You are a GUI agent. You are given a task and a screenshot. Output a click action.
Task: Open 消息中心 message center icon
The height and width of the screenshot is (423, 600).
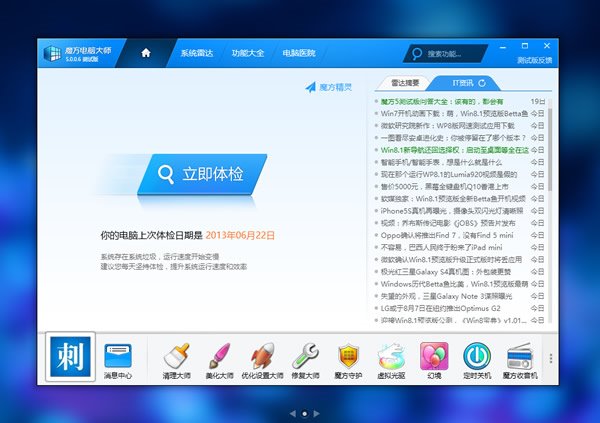pyautogui.click(x=118, y=361)
